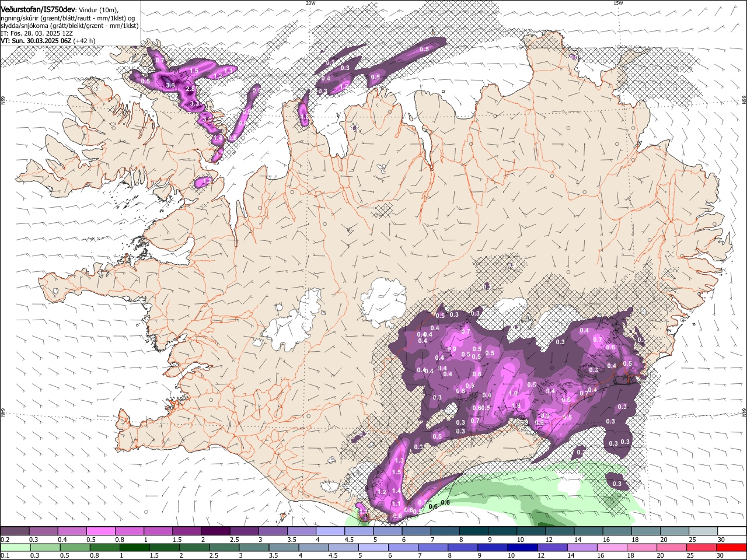
Task: Click the dark purple upper swatch between 2 and 2.5
Action: tap(215, 531)
